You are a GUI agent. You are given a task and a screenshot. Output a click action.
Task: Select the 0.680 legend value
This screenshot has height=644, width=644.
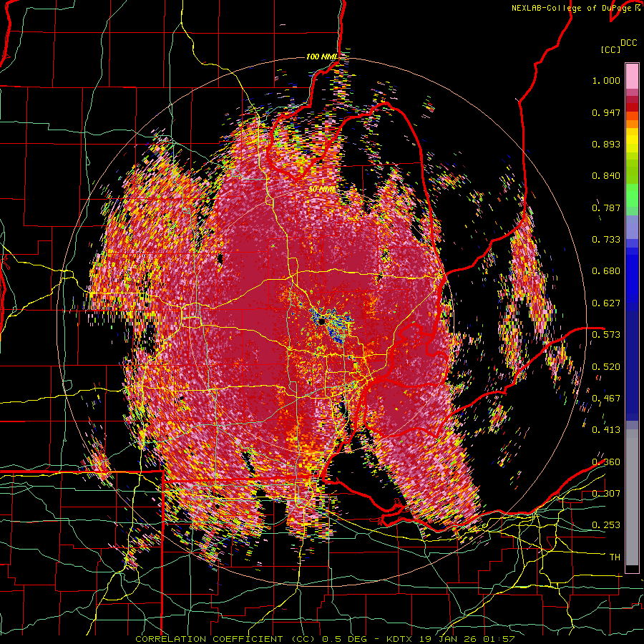pos(606,271)
